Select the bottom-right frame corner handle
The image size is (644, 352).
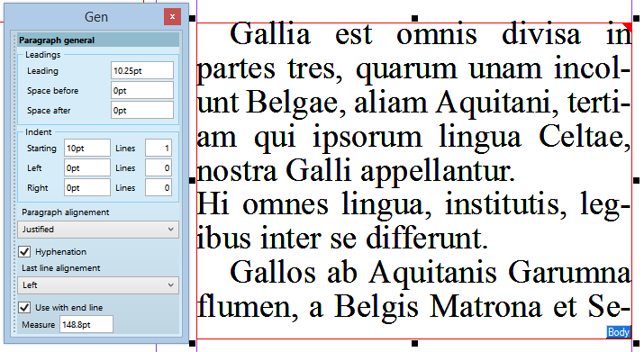tap(637, 343)
